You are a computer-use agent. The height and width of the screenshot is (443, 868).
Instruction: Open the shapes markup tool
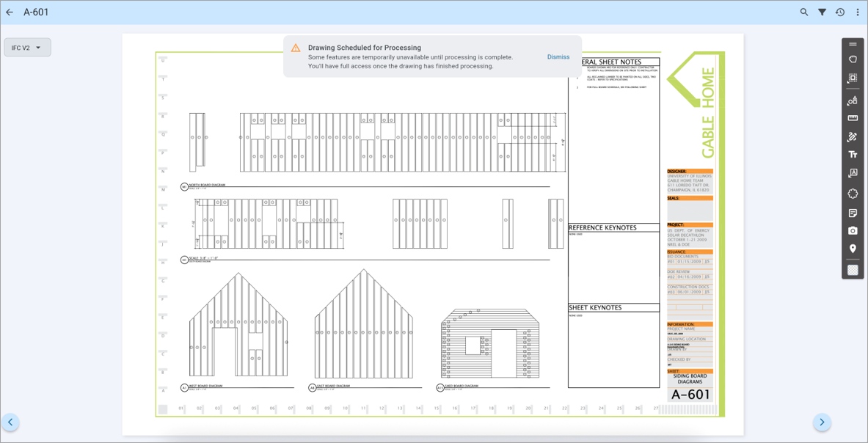point(853,100)
